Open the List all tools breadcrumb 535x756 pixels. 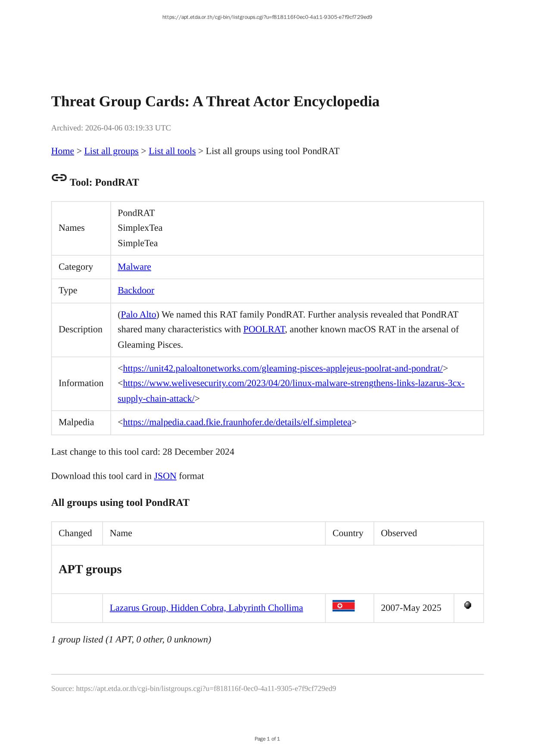tap(172, 151)
